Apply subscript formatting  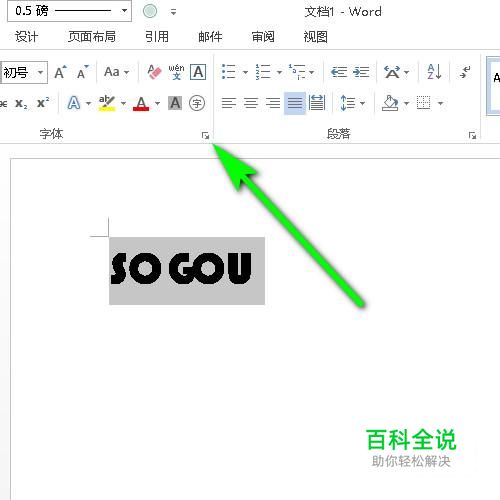pyautogui.click(x=21, y=103)
